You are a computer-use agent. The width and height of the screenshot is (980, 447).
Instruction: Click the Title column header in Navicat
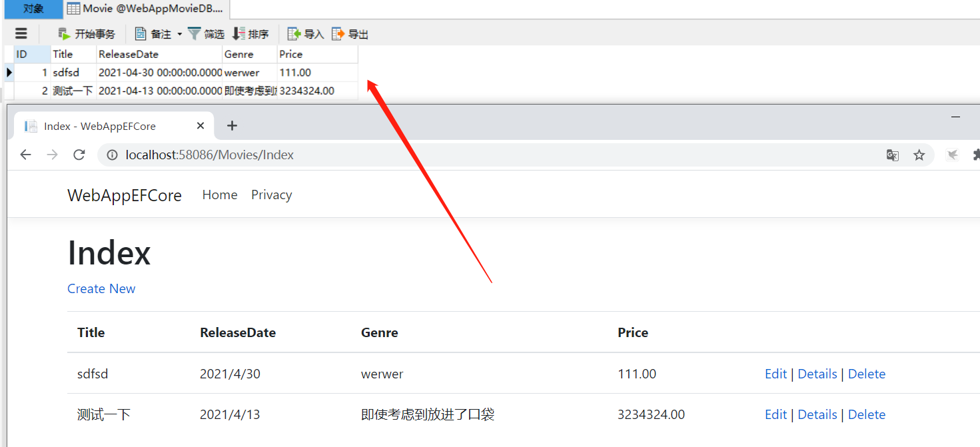(74, 54)
